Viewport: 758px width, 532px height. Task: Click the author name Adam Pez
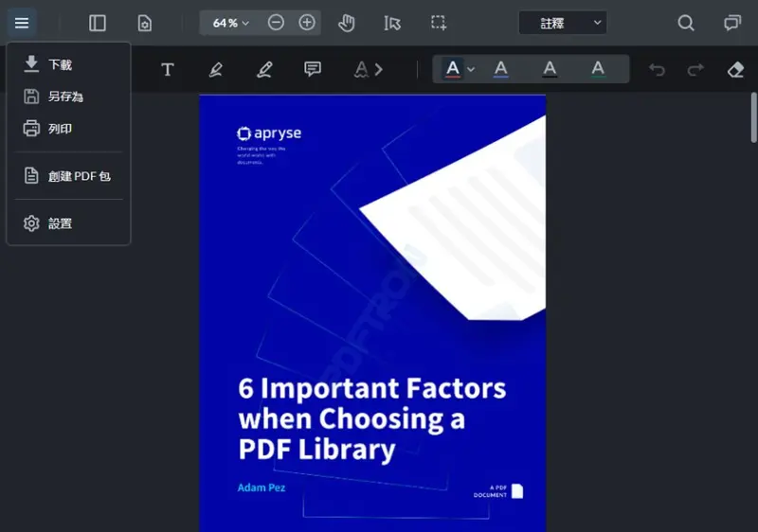pyautogui.click(x=262, y=488)
